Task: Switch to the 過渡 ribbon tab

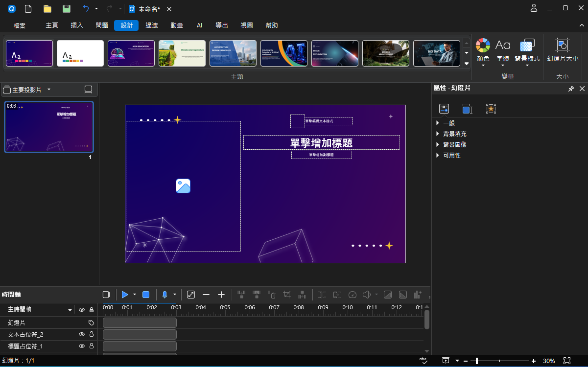Action: pyautogui.click(x=152, y=25)
